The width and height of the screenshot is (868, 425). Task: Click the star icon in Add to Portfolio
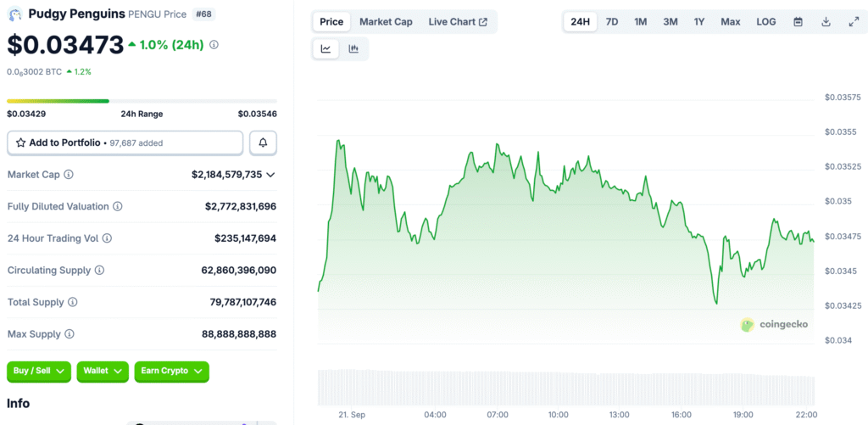(x=20, y=143)
